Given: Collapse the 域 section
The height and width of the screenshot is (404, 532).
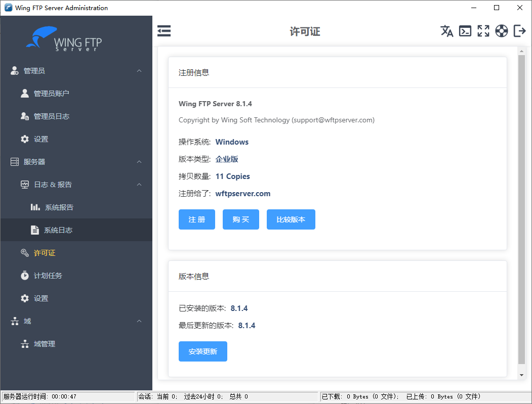Looking at the screenshot, I should coord(139,321).
